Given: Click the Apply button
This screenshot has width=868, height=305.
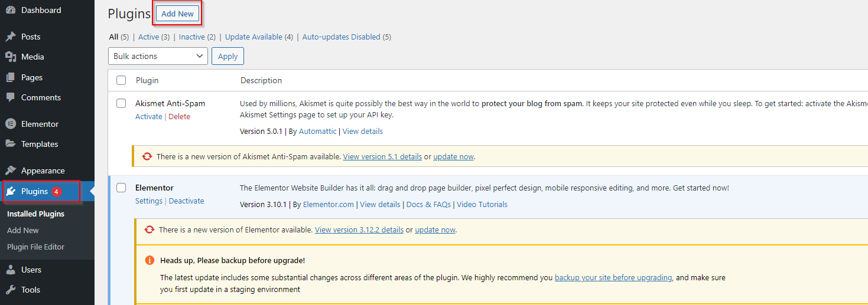Looking at the screenshot, I should (227, 56).
